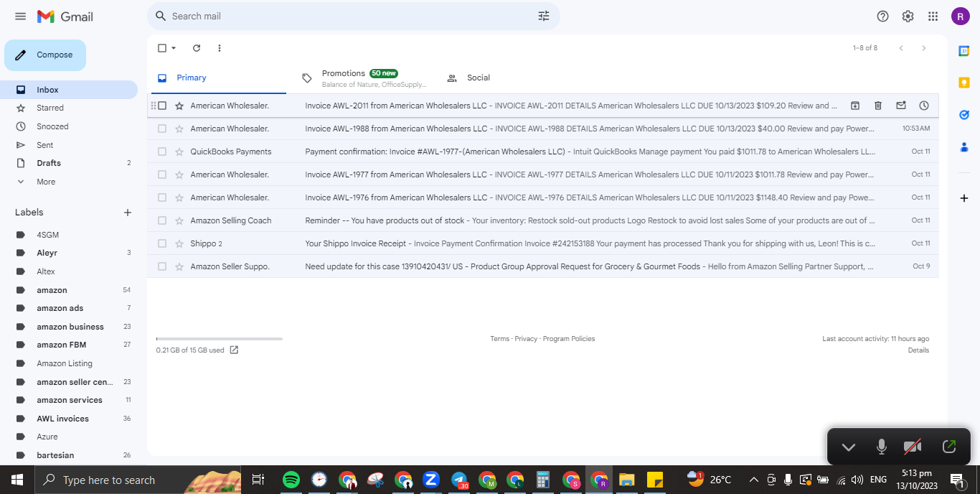Viewport: 980px width, 494px height.
Task: Click the search options filter icon
Action: [x=544, y=16]
